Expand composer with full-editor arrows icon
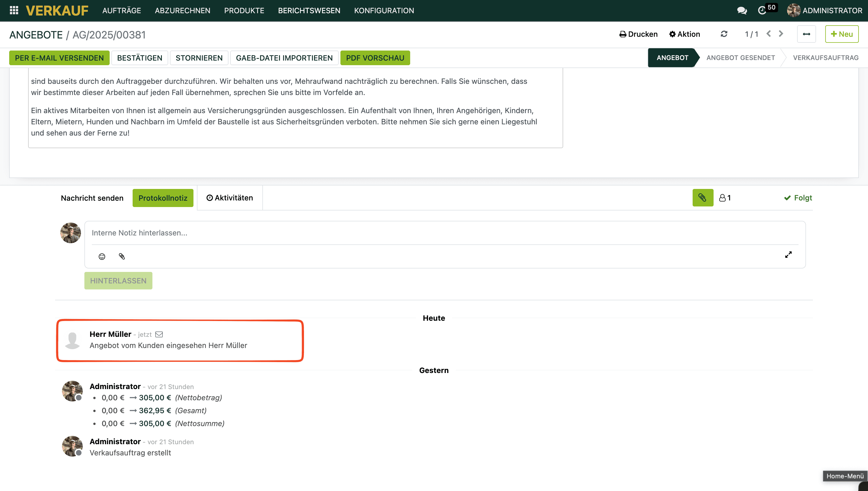868x491 pixels. point(788,255)
